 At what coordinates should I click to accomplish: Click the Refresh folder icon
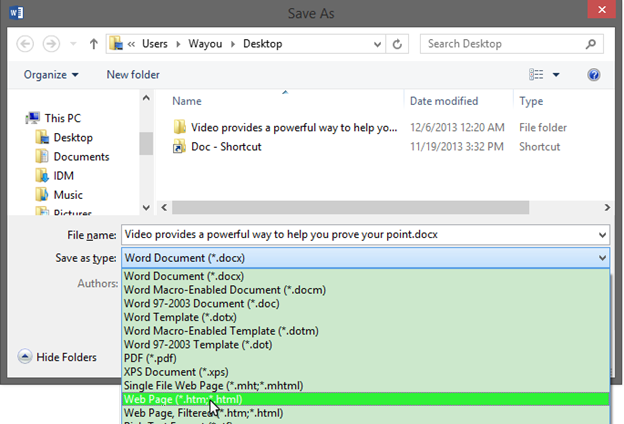pos(398,44)
